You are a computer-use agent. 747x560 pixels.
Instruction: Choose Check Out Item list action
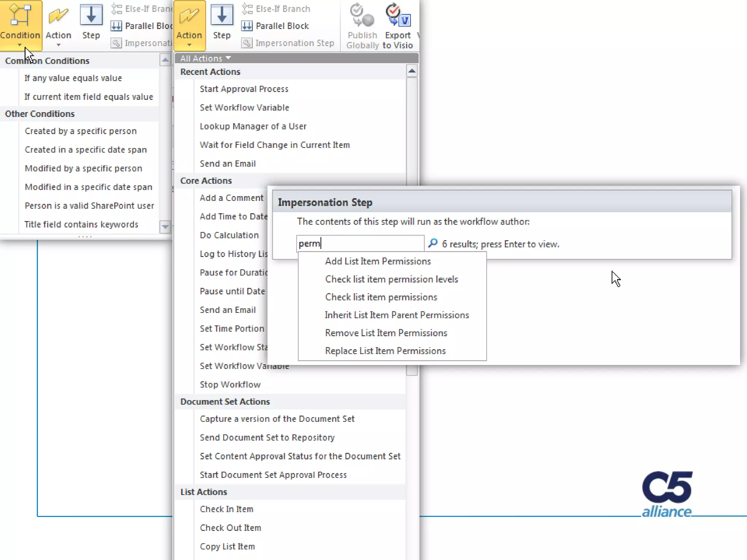point(230,528)
